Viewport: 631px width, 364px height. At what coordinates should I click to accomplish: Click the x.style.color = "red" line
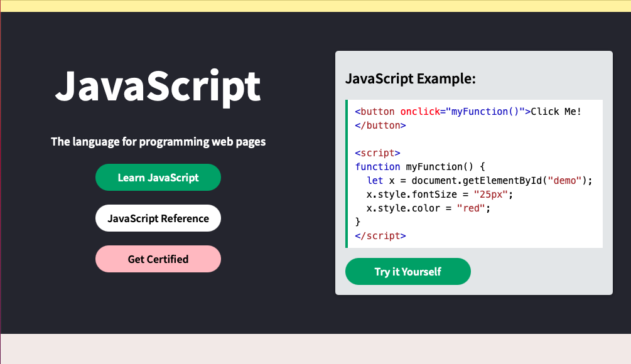click(428, 208)
